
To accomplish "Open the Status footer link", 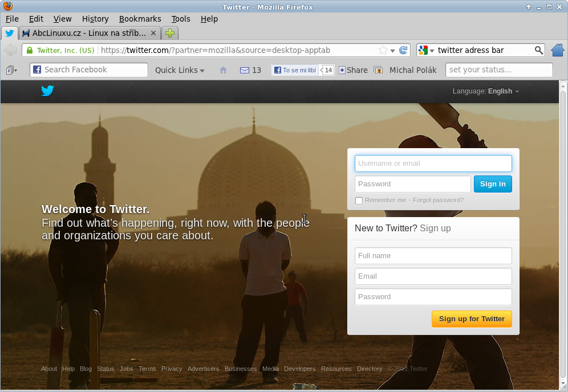I will click(106, 369).
